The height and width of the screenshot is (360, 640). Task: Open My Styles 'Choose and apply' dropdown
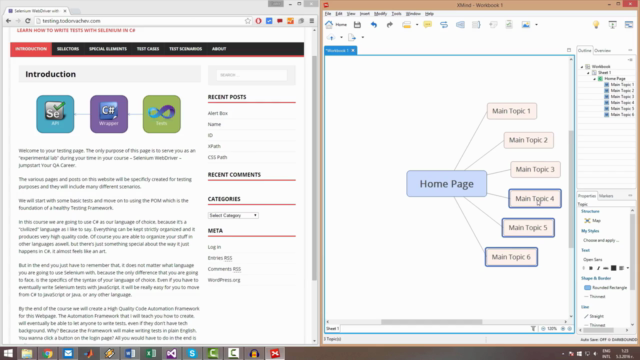[x=601, y=240]
